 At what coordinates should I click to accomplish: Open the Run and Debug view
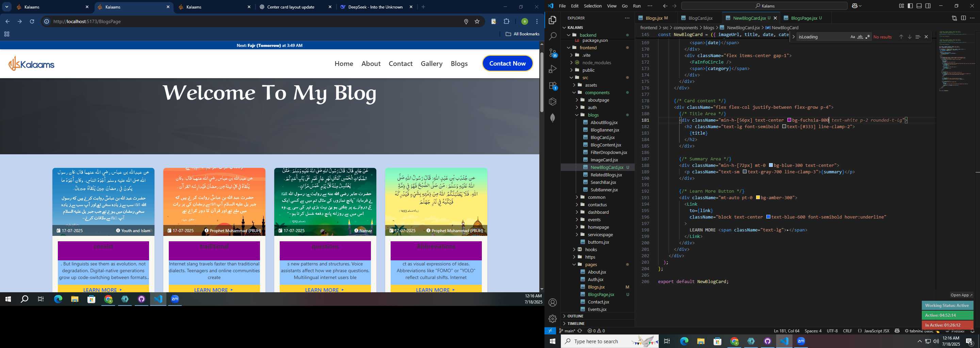click(x=552, y=69)
